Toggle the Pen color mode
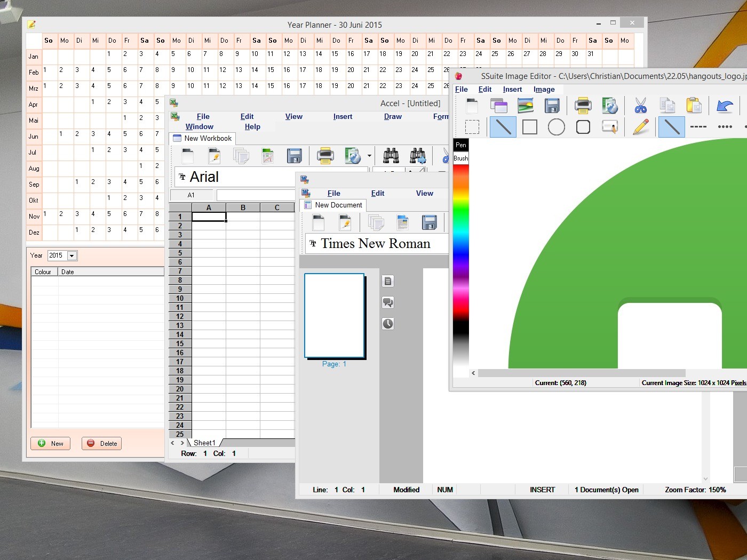The height and width of the screenshot is (560, 747). coord(461,145)
